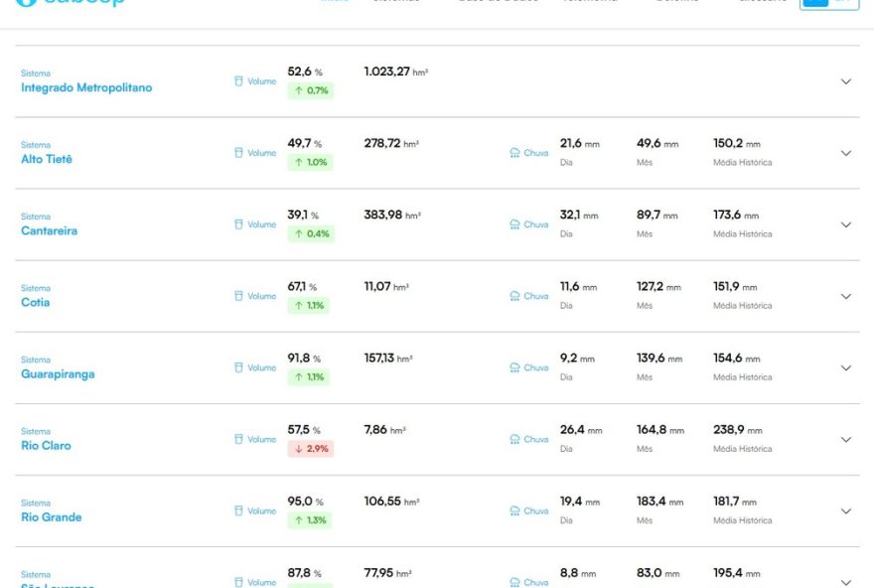Click the Volume icon for Guarapiranga system
Screen dimensions: 874x588
coord(238,367)
